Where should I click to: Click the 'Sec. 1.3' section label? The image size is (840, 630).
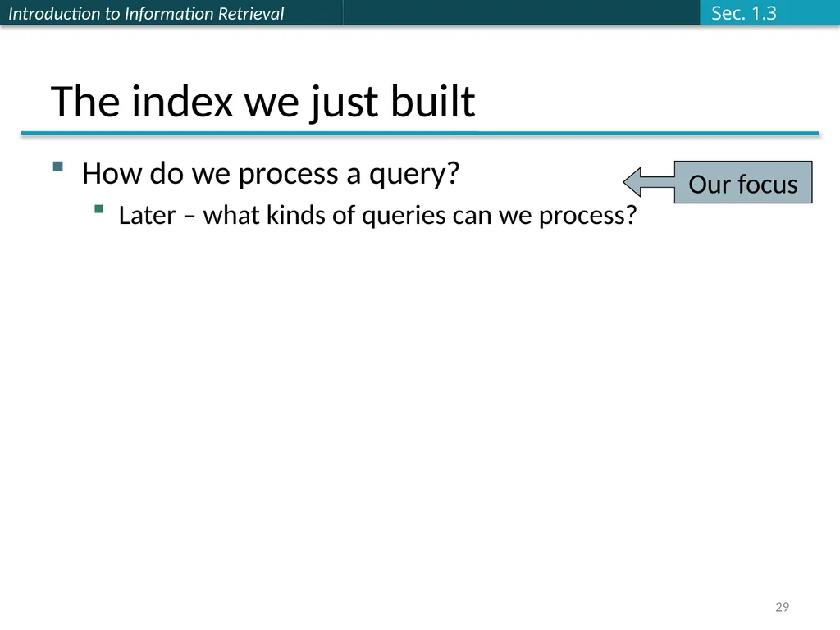743,13
